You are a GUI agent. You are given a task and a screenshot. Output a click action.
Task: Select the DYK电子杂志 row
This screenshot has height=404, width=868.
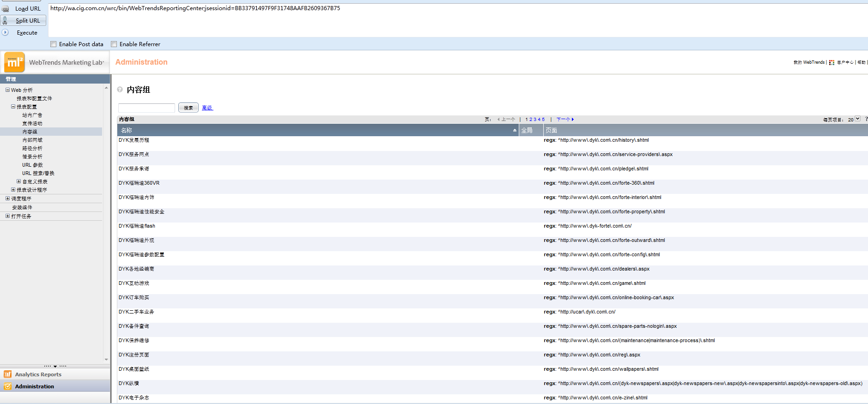(492, 398)
